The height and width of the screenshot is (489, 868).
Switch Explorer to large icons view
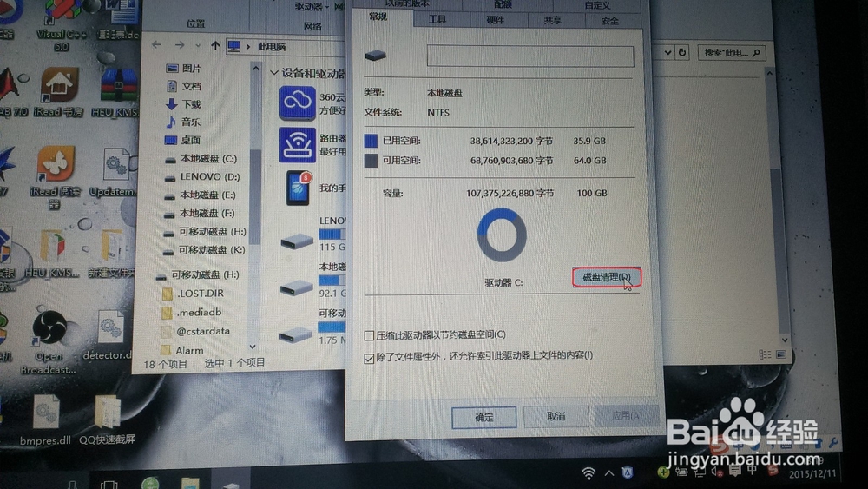point(780,354)
